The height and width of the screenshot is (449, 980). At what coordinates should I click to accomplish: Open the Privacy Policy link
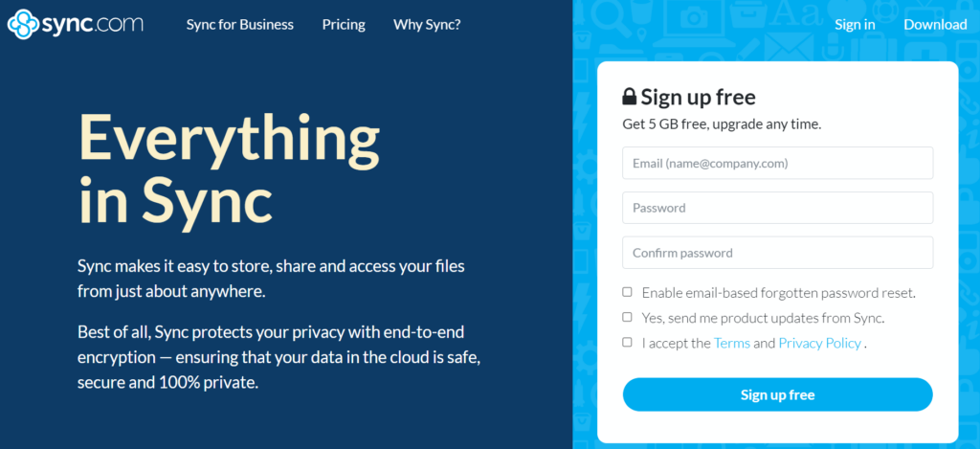coord(819,343)
